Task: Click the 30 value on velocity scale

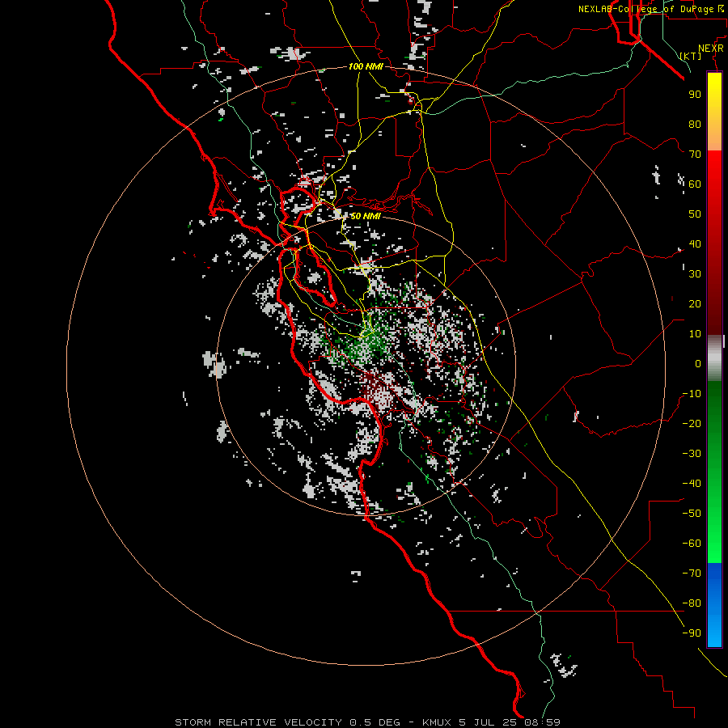Action: [695, 274]
